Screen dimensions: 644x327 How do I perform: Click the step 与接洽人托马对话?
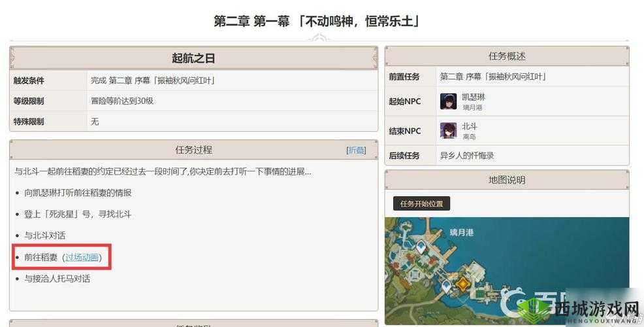57,279
